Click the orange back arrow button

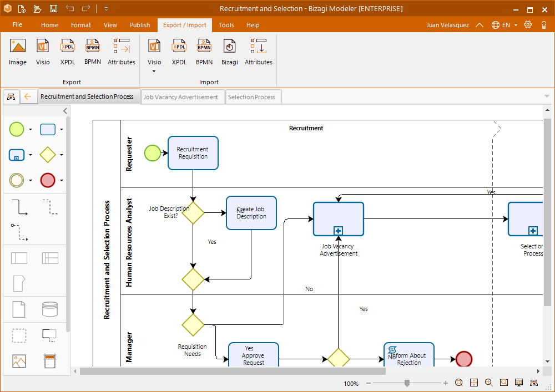coord(28,96)
